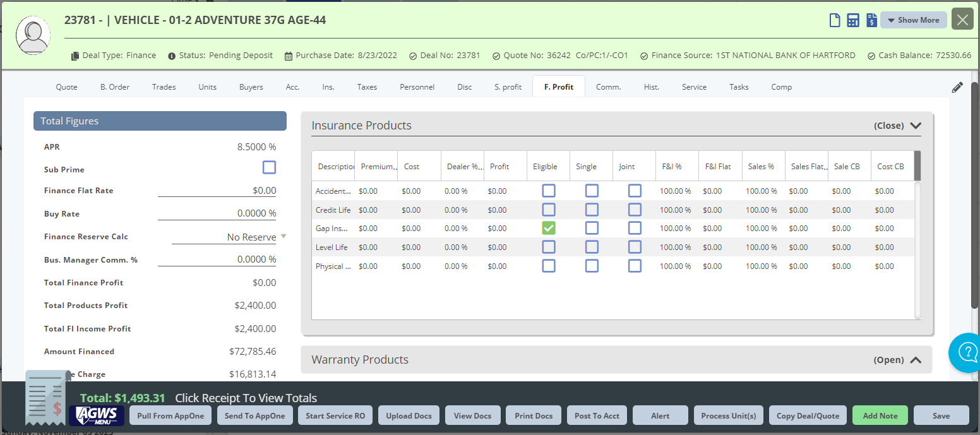Click the Finance Flat Rate field
The width and height of the screenshot is (980, 435).
[x=217, y=191]
